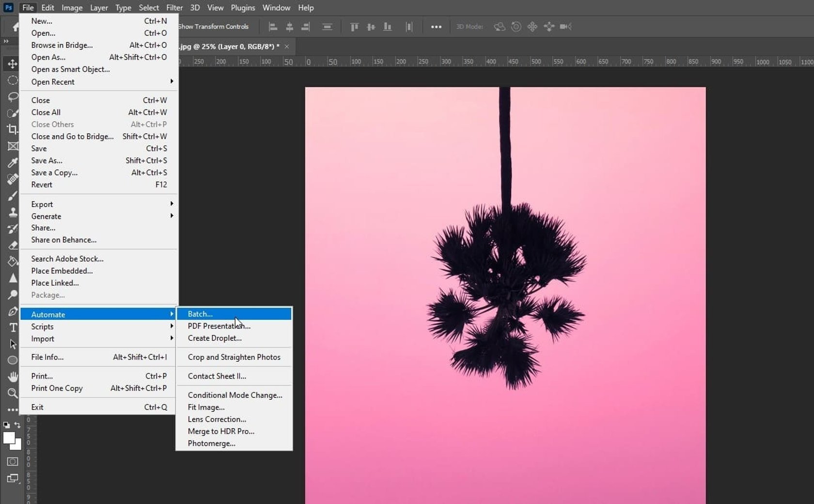Open the Filter menu

174,8
